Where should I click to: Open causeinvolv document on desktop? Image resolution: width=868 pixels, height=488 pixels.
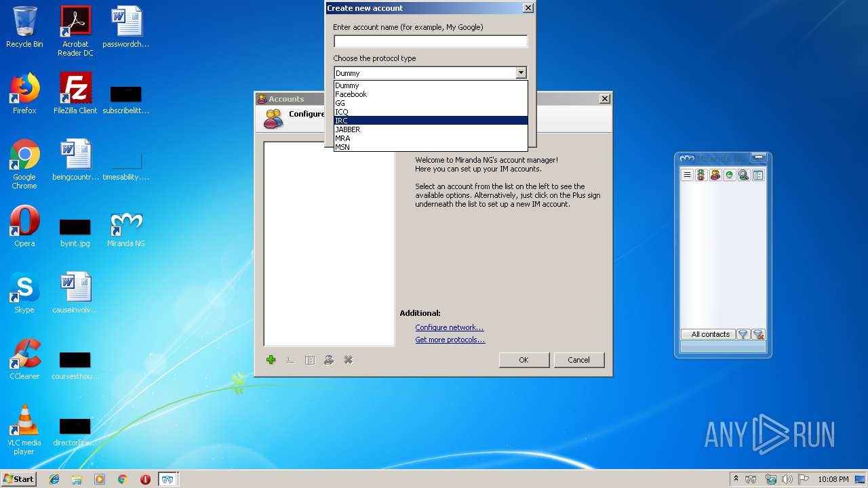coord(75,293)
